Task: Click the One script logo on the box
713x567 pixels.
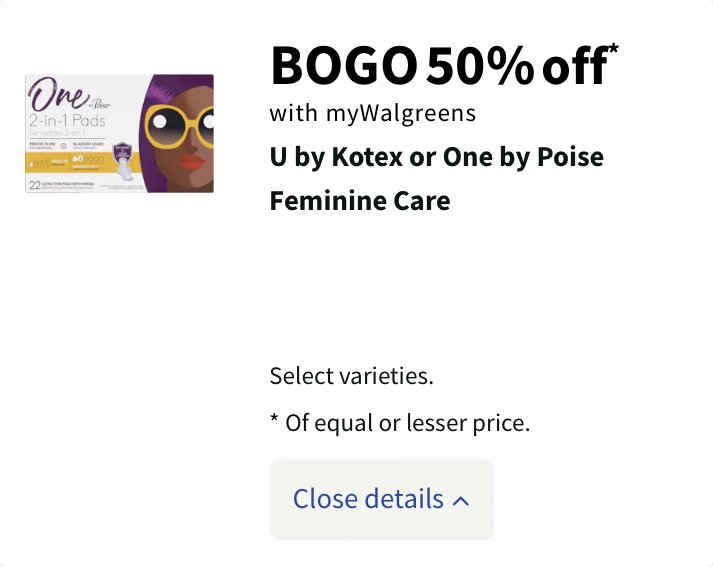Action: click(58, 94)
